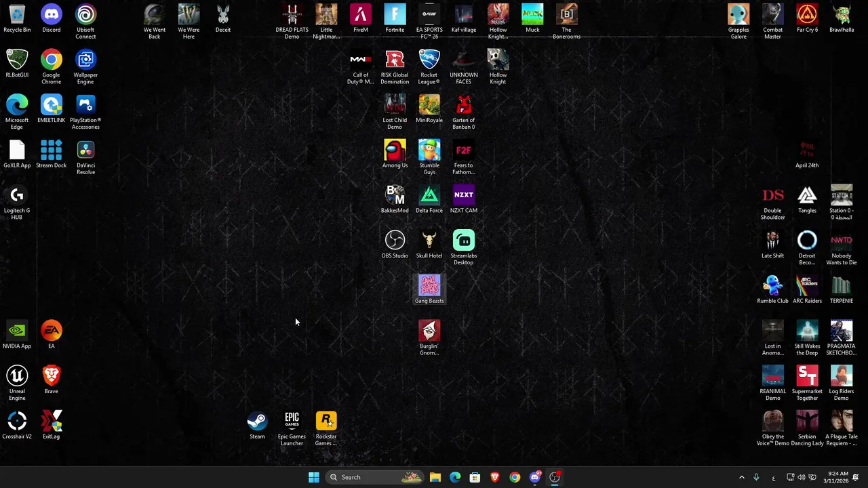Select the BakkesMod icon

(x=395, y=199)
